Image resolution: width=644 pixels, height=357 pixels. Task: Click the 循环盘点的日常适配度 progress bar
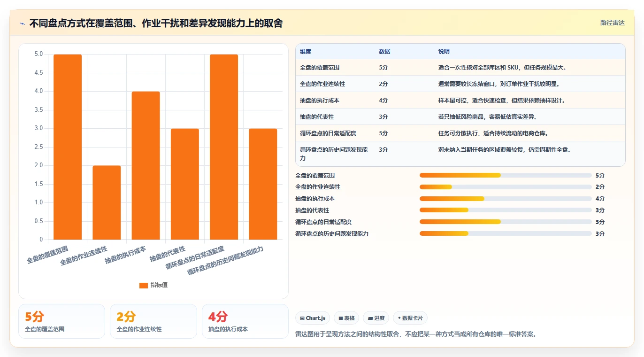(506, 222)
